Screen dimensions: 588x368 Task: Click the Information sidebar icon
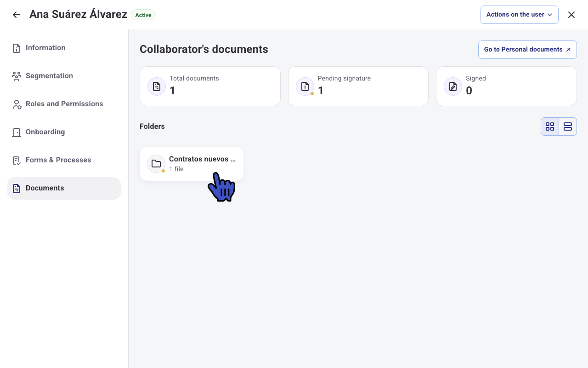[x=17, y=48]
